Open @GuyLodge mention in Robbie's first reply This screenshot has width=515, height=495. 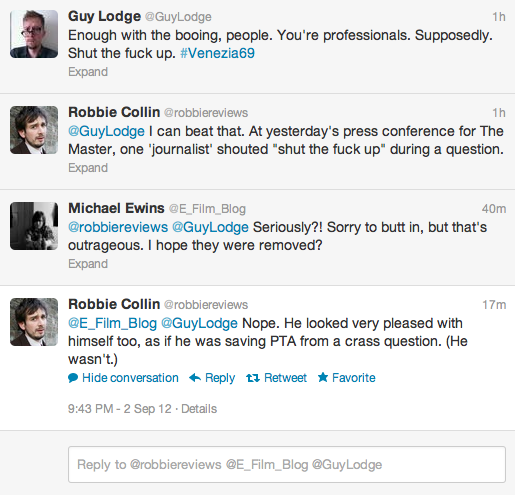pyautogui.click(x=106, y=131)
